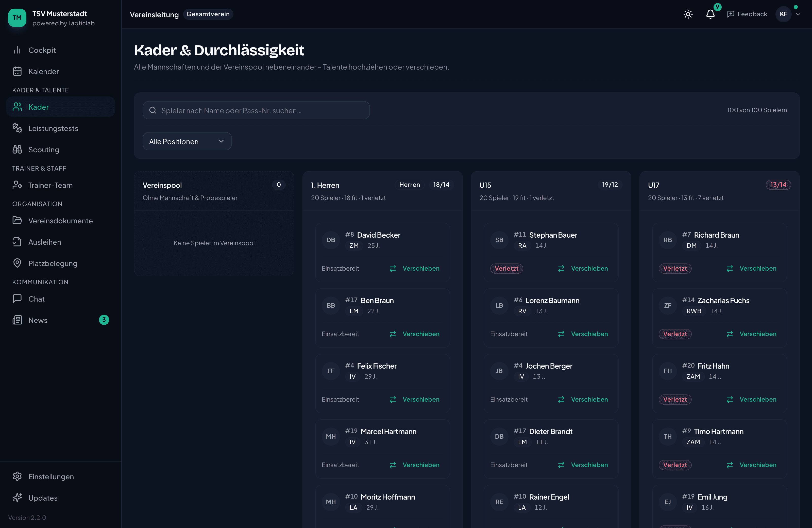
Task: Click the Einstellungen gear icon
Action: tap(17, 476)
